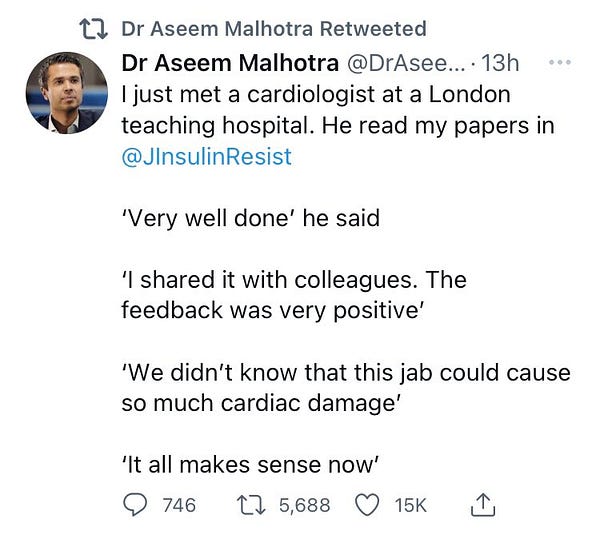This screenshot has height=538, width=600.
Task: View the 746 replies count
Action: tap(179, 505)
